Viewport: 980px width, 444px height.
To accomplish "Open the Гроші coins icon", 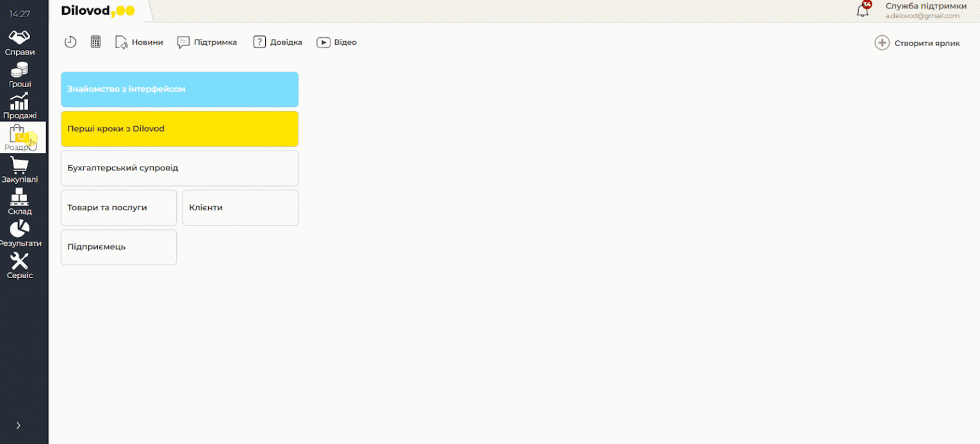I will (20, 74).
